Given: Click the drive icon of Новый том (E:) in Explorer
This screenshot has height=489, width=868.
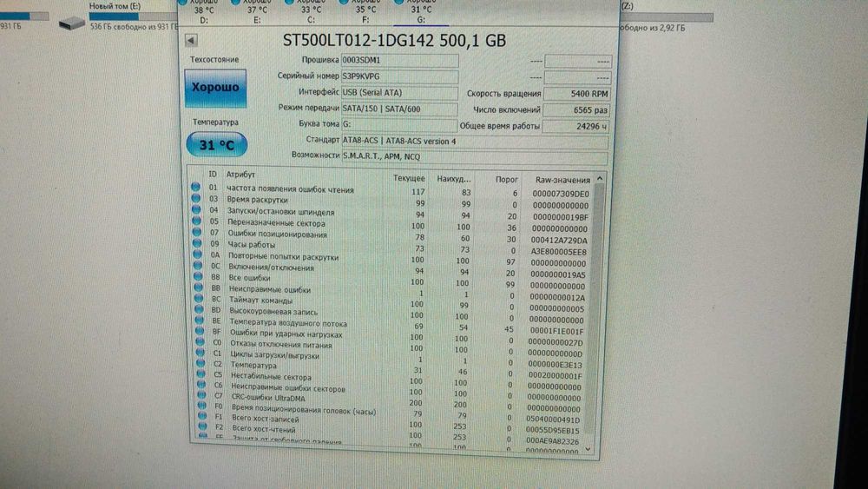Looking at the screenshot, I should [72, 23].
